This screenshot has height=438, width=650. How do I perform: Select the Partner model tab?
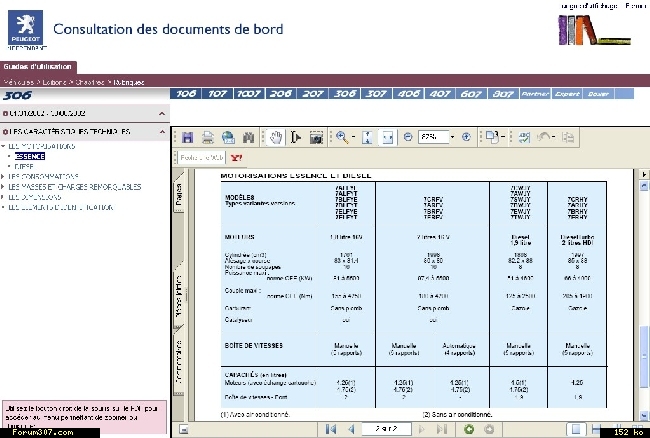coord(535,94)
